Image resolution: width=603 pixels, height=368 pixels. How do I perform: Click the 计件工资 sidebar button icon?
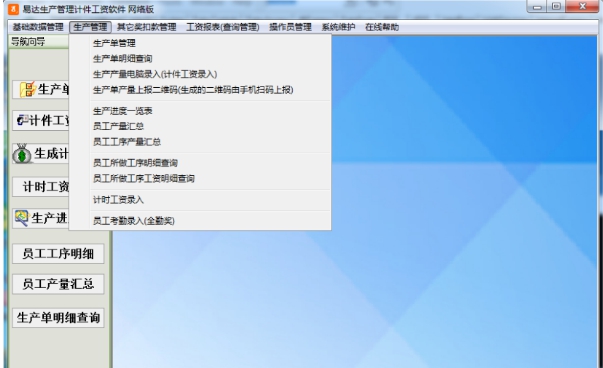(22, 120)
